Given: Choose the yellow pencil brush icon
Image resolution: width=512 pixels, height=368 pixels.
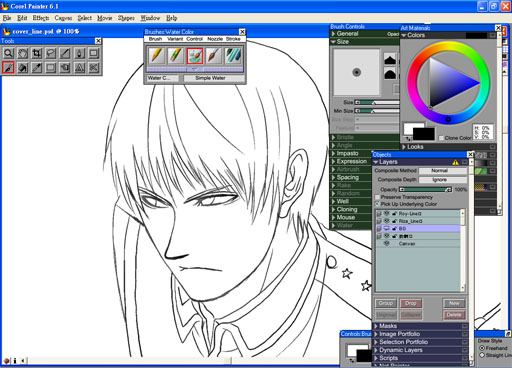Looking at the screenshot, I should (157, 56).
